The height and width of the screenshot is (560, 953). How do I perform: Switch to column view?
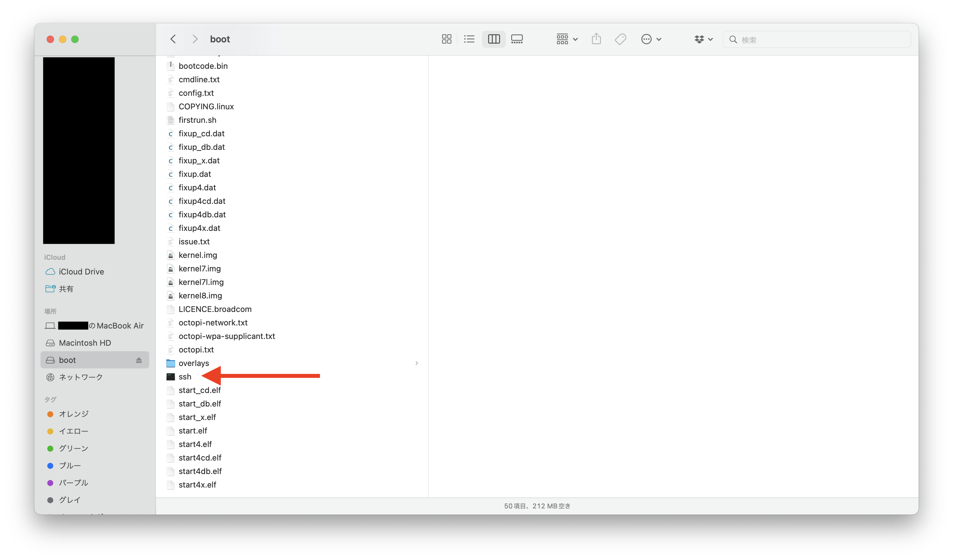494,39
